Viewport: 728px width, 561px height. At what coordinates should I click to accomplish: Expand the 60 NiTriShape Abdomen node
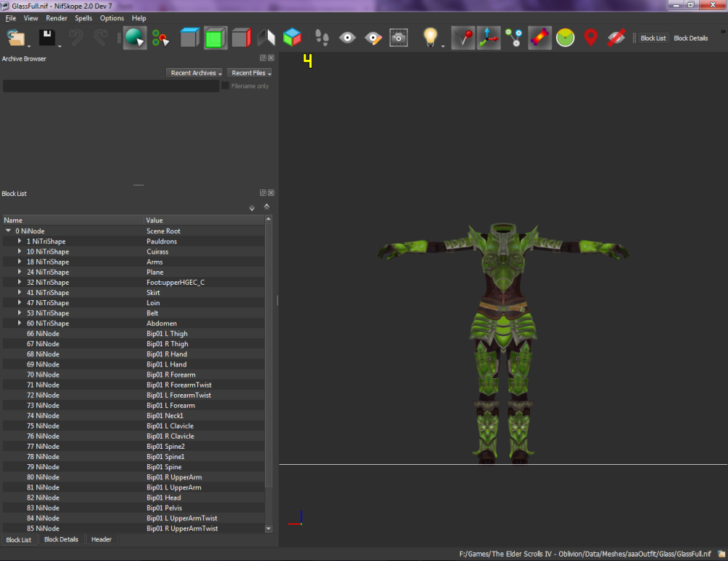click(19, 323)
